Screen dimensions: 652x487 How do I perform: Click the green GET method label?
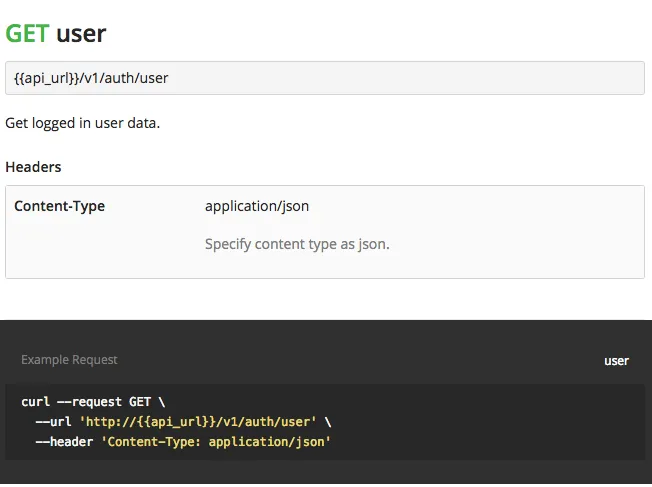click(x=27, y=33)
